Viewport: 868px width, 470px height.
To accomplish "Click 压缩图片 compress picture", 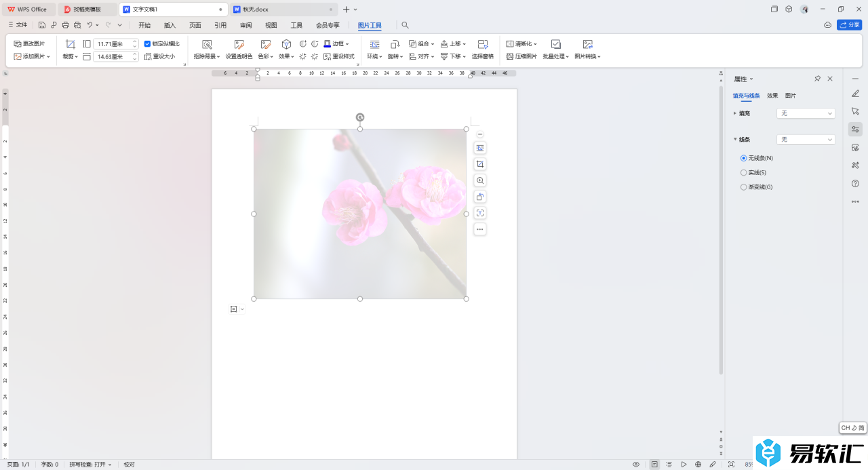I will 521,56.
